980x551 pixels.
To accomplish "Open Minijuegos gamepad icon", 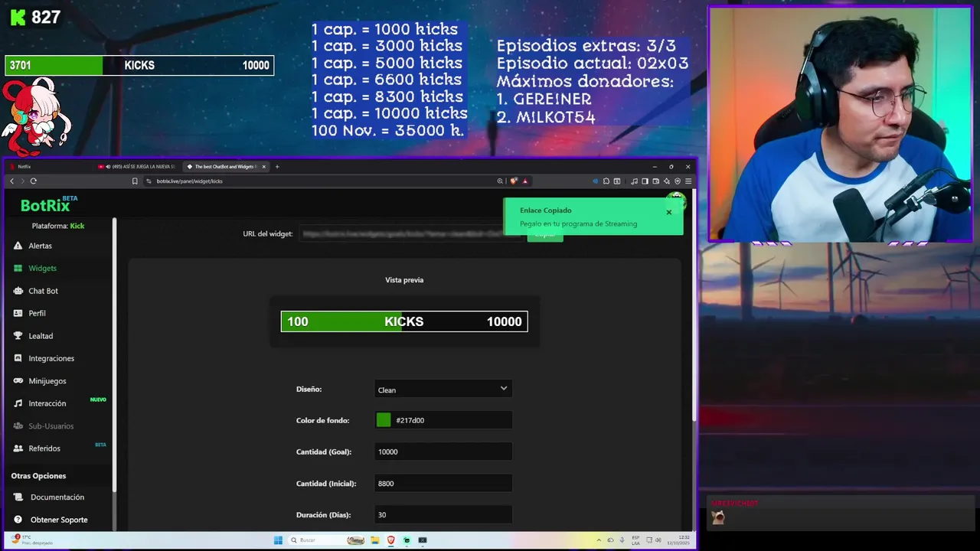I will pyautogui.click(x=18, y=380).
